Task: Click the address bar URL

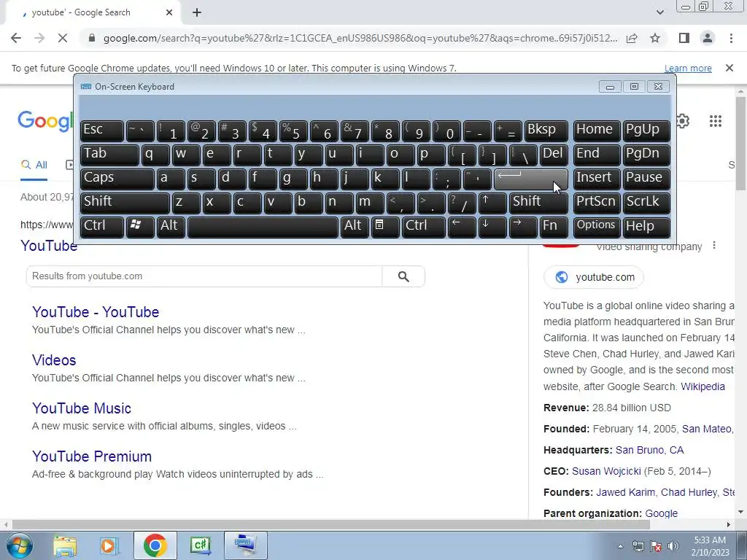Action: click(x=360, y=38)
